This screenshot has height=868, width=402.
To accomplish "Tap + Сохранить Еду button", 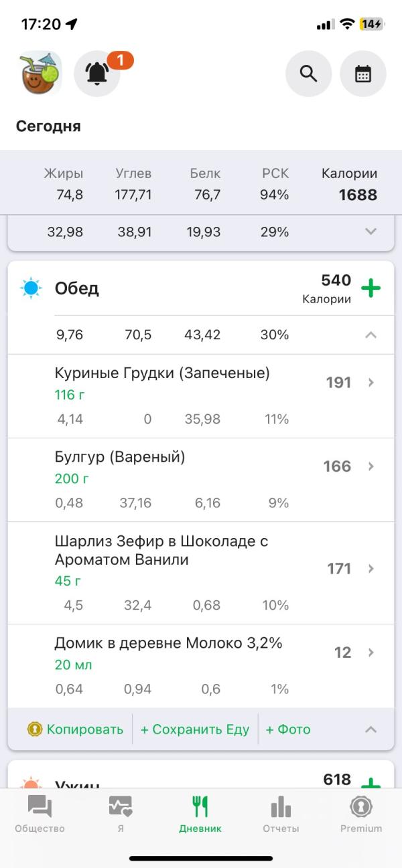I will [x=194, y=729].
